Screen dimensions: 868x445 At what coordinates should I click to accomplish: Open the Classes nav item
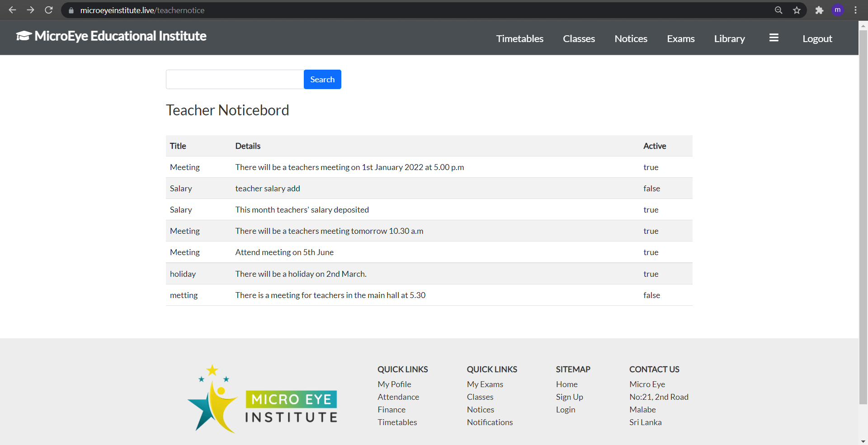pos(579,39)
